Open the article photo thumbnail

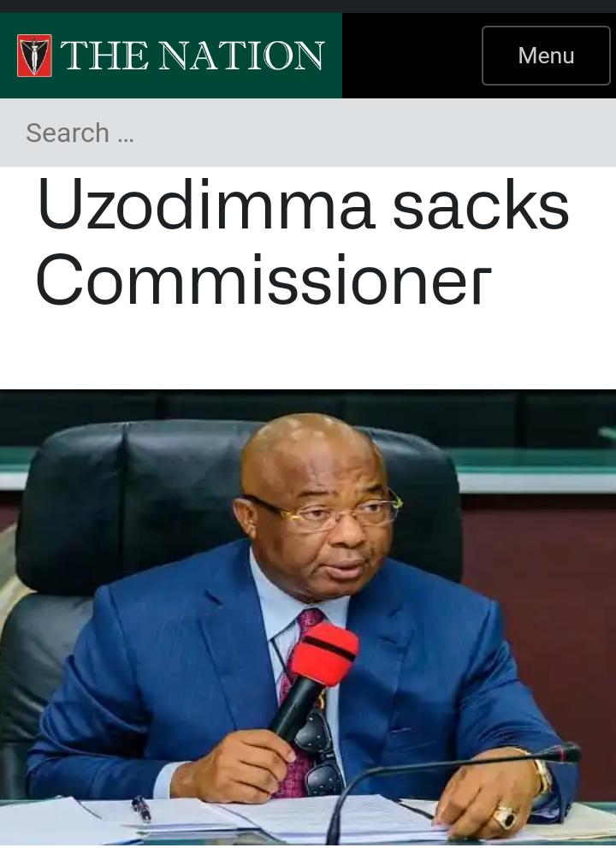(x=308, y=617)
